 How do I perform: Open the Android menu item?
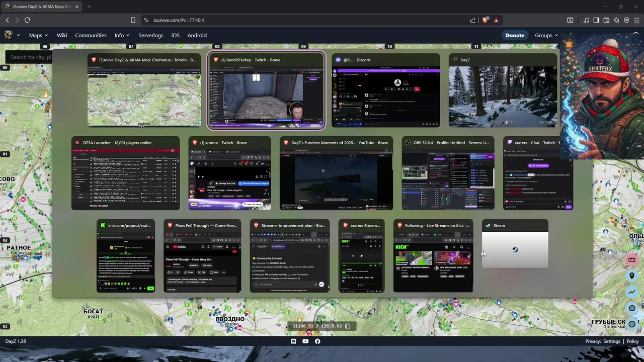coord(197,36)
